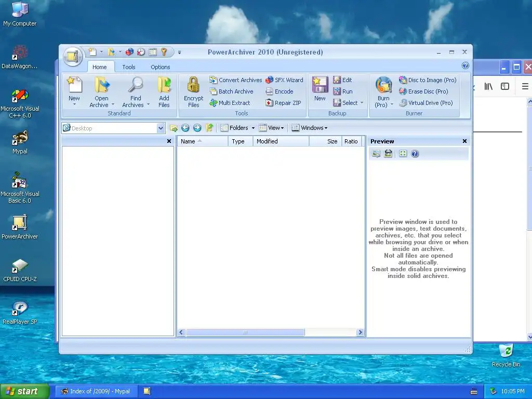Click the Up one level folder icon

209,128
